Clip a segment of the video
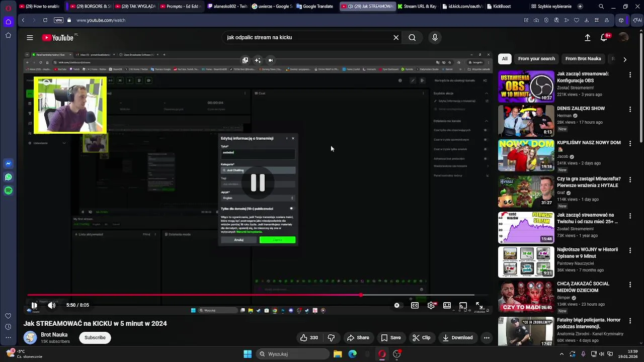Screen dimensions: 644x362 point(421,338)
